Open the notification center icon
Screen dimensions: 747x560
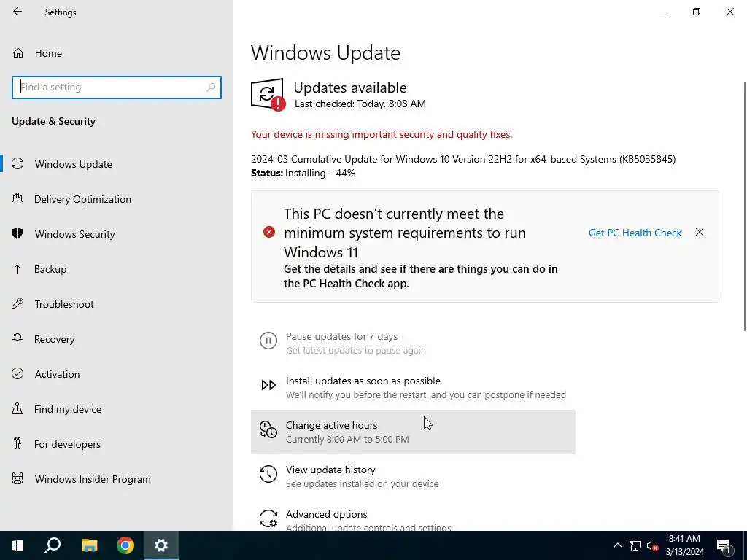pos(724,545)
